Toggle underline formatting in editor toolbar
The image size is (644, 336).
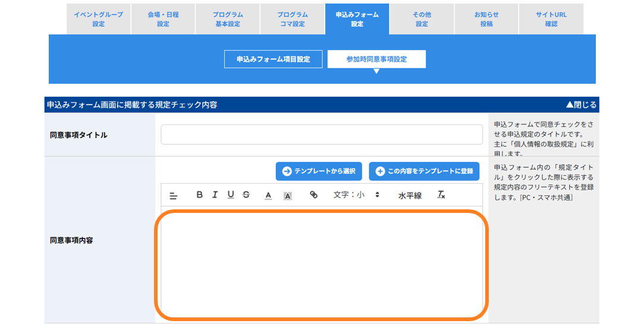tap(230, 194)
